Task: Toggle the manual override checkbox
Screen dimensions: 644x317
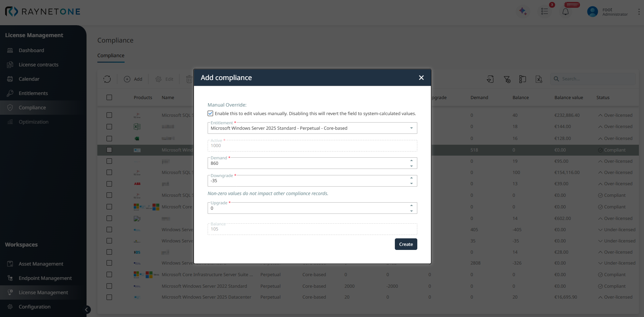Action: (210, 113)
